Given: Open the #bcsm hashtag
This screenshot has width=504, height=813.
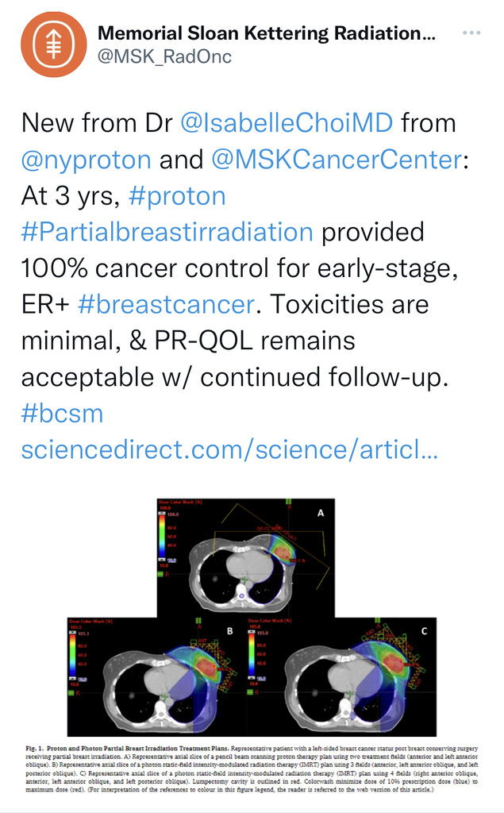Looking at the screenshot, I should click(x=62, y=414).
